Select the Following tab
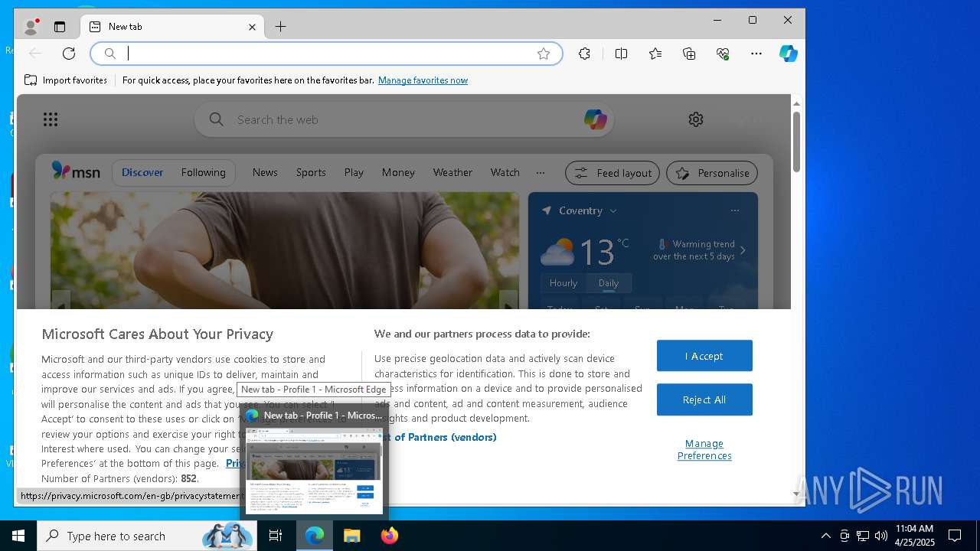 [x=203, y=173]
